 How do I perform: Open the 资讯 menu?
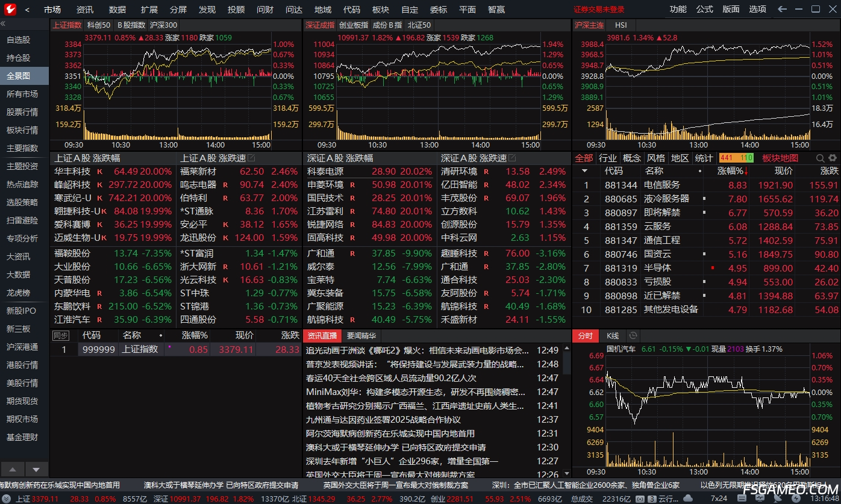(x=85, y=10)
